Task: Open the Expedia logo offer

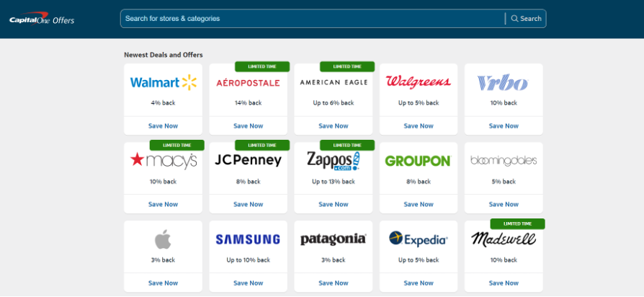Action: point(418,239)
